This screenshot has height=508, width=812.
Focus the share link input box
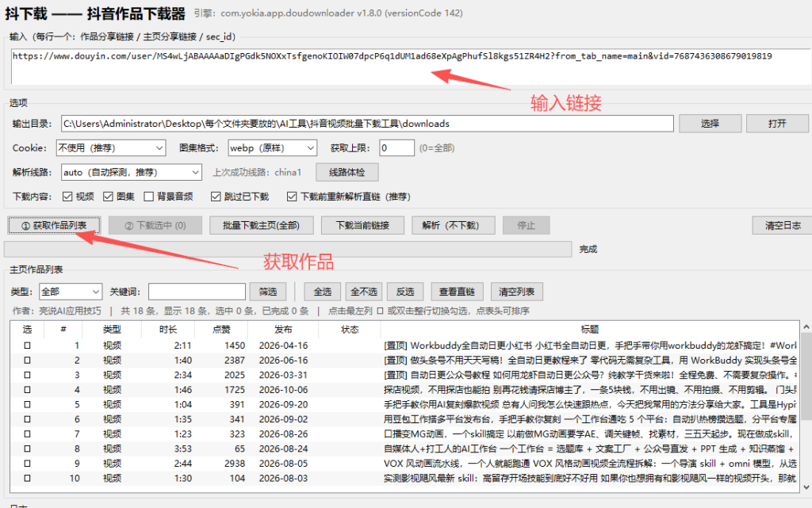tap(412, 67)
